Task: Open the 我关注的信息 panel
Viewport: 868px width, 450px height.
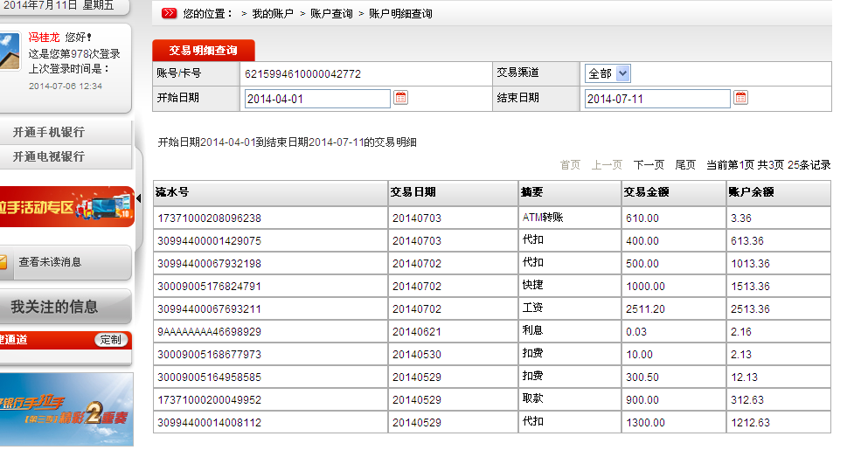Action: tap(54, 307)
